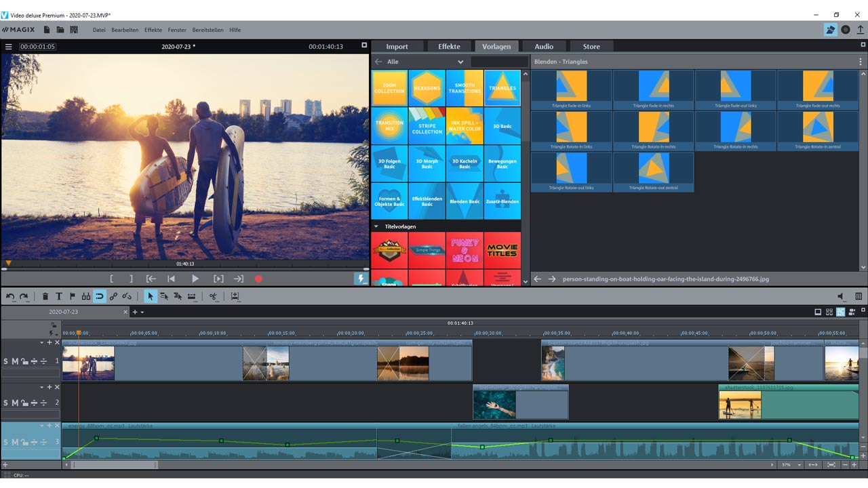
Task: Click the set marker flag icon
Action: pos(73,296)
